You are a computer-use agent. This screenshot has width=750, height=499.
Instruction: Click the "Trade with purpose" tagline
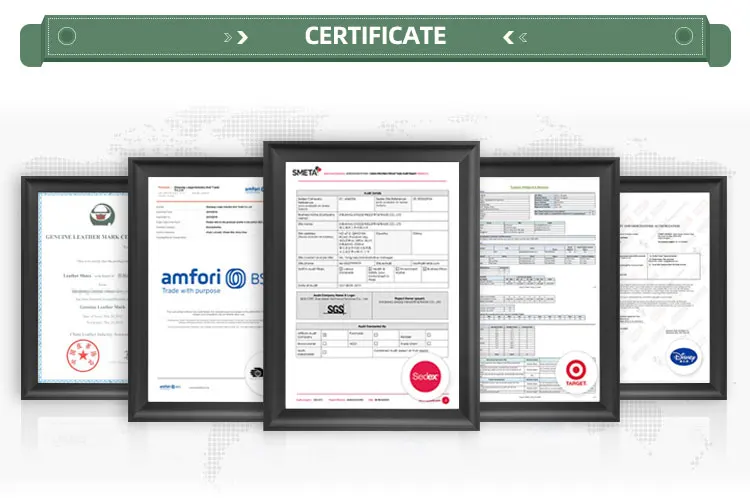tap(191, 291)
